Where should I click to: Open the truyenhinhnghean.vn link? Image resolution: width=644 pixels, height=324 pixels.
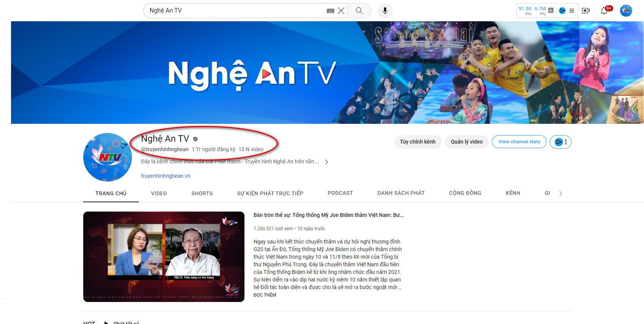[165, 176]
